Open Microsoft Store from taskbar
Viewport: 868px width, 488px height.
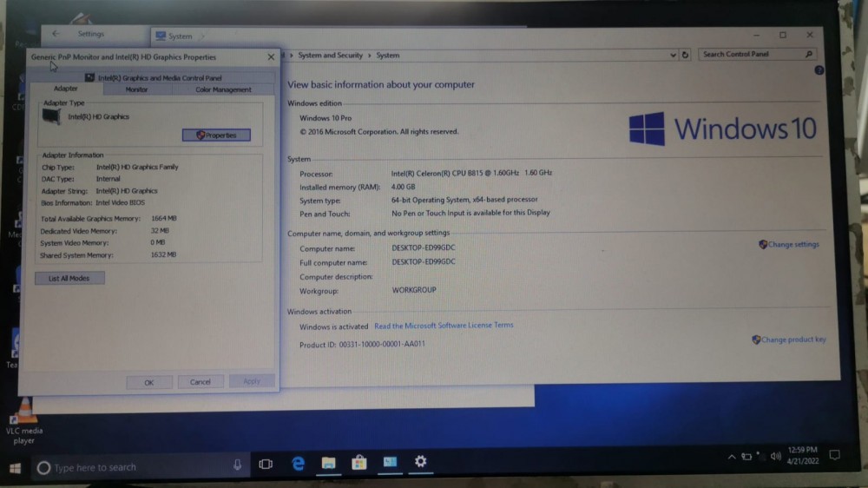click(x=359, y=462)
